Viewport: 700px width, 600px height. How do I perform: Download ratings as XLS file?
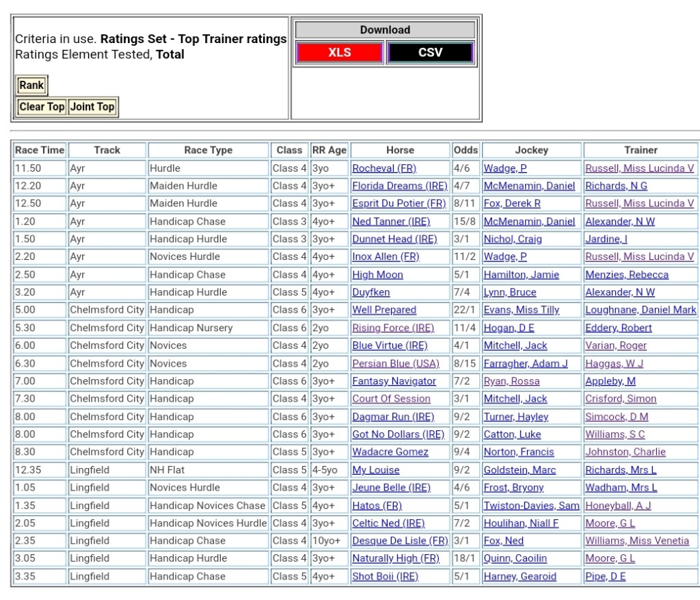[x=340, y=53]
